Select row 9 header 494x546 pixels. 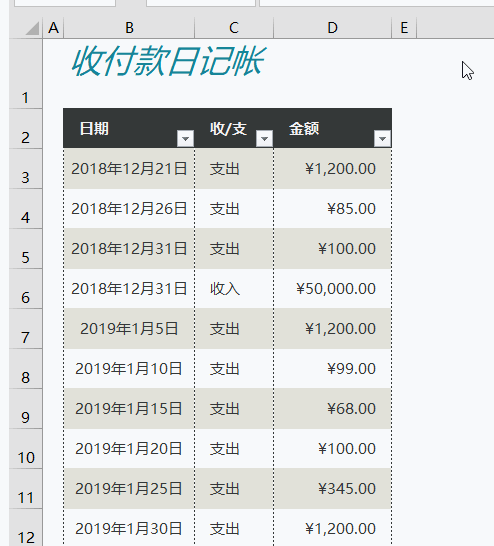25,409
